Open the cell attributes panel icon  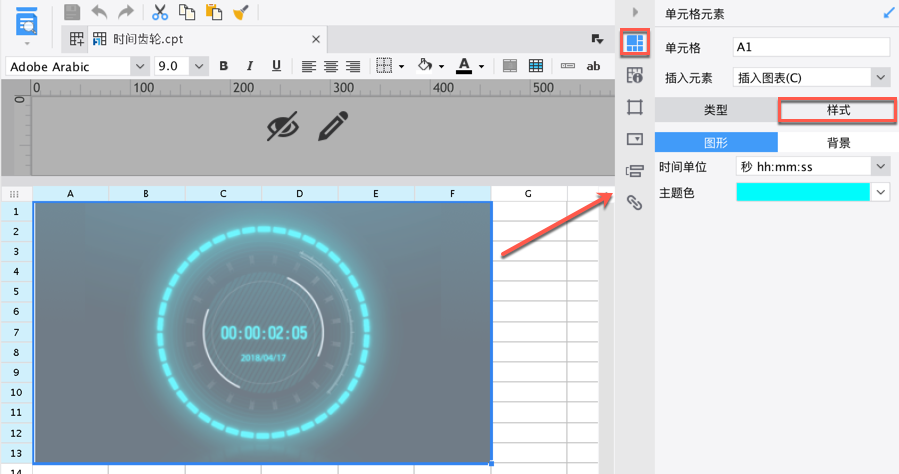[635, 75]
